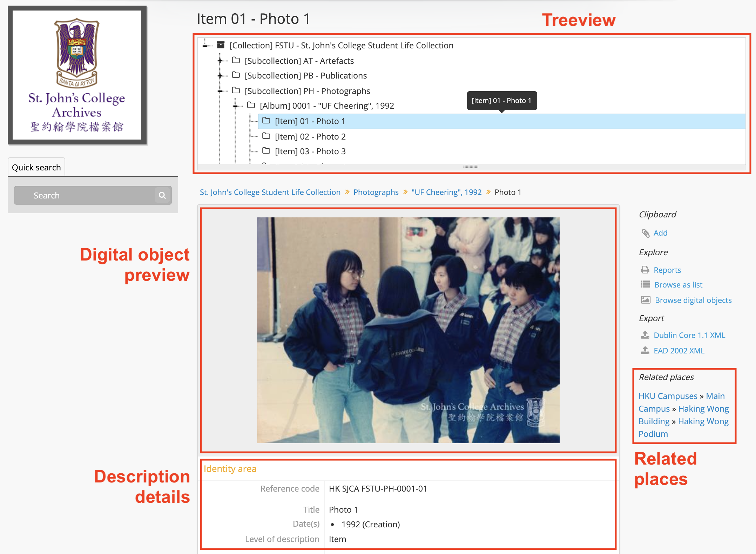
Task: Click EAD 2002 XML export icon
Action: pyautogui.click(x=645, y=351)
